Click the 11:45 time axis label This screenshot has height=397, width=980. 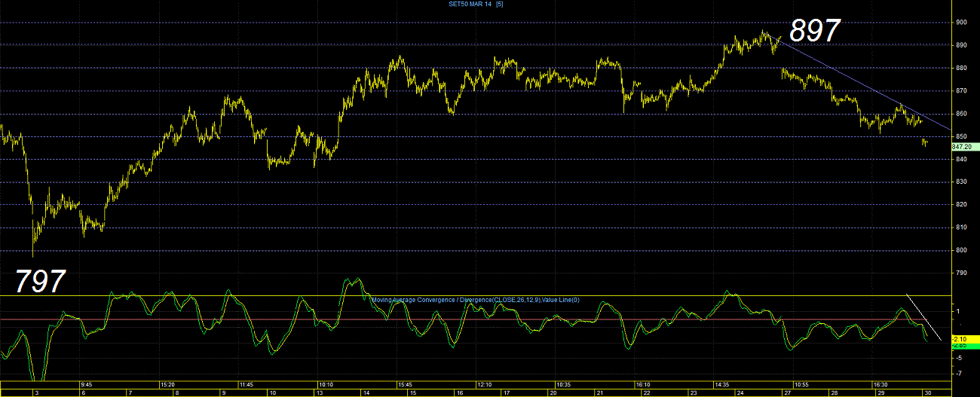tap(246, 384)
